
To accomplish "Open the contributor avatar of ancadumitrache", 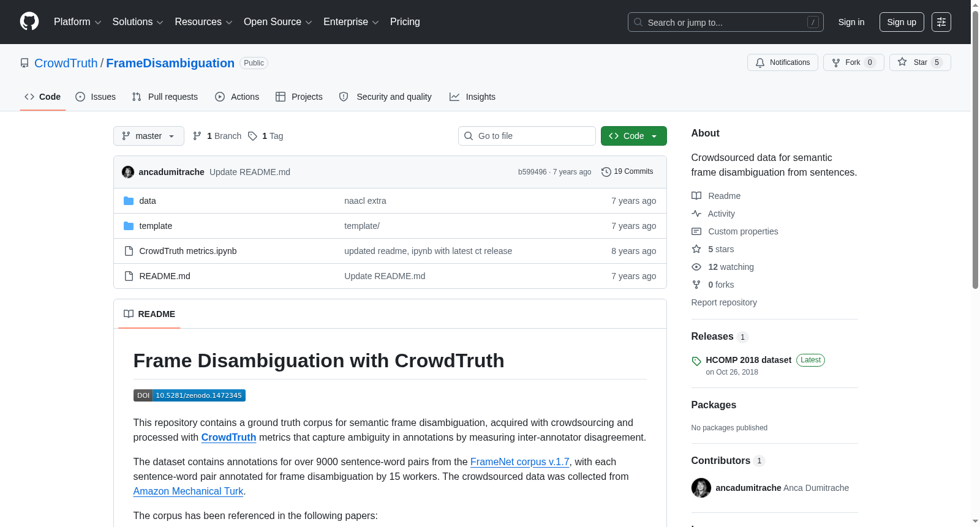I will coord(701,488).
